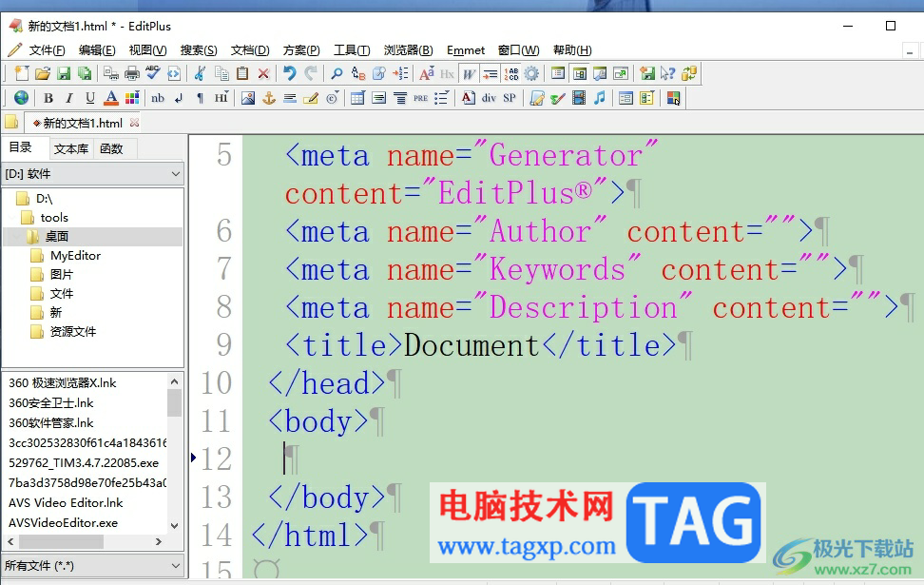Delete selection with the red X icon
The height and width of the screenshot is (585, 924).
263,73
